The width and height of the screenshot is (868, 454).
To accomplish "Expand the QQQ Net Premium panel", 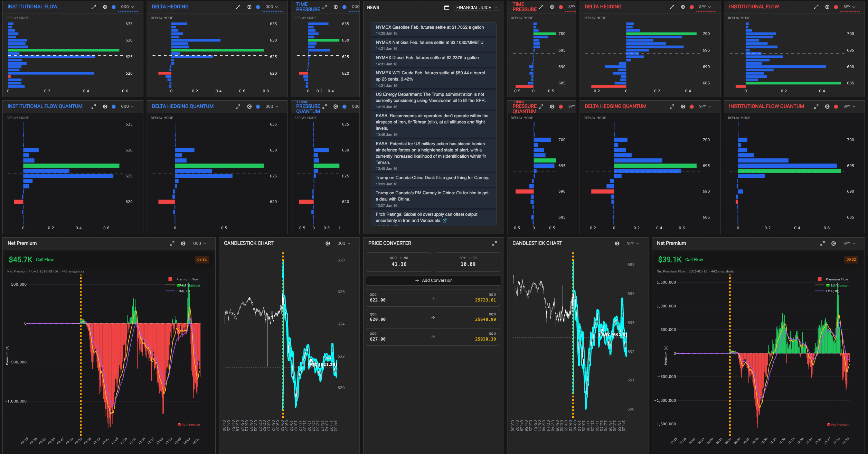I will 172,243.
